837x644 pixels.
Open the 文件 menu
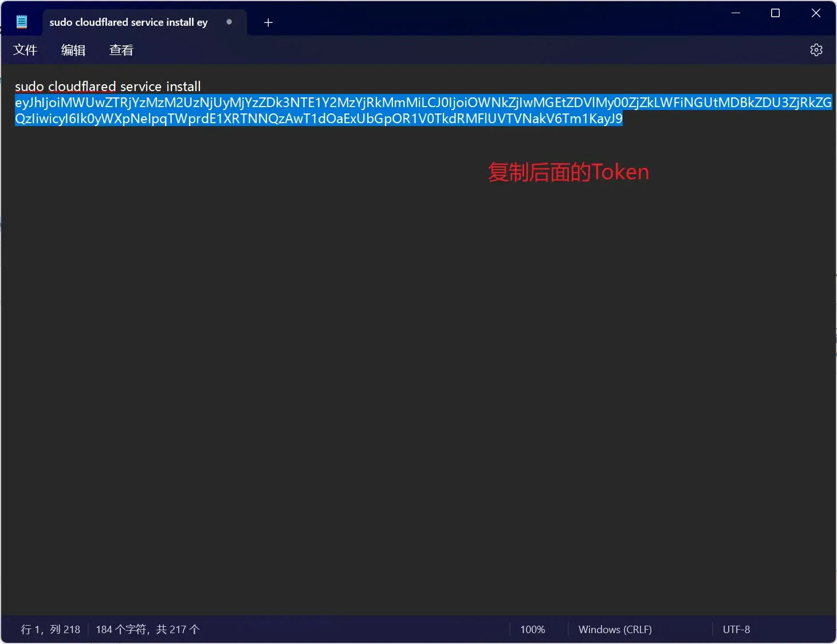pos(25,50)
